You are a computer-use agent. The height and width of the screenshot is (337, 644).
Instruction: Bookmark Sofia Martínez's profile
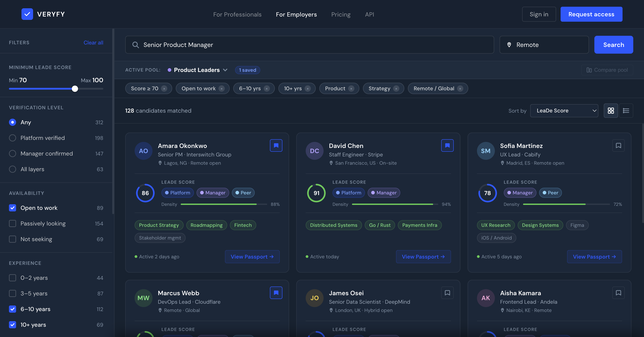click(x=618, y=145)
